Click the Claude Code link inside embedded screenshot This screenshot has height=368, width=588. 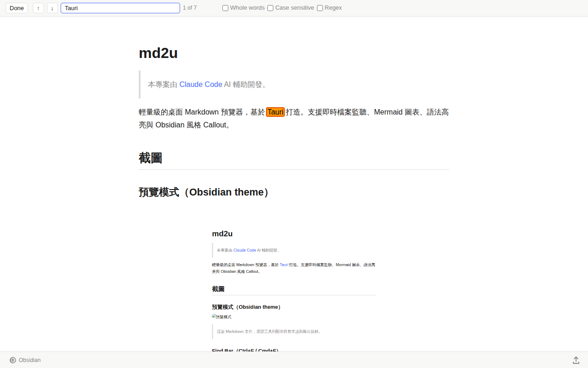(x=245, y=250)
